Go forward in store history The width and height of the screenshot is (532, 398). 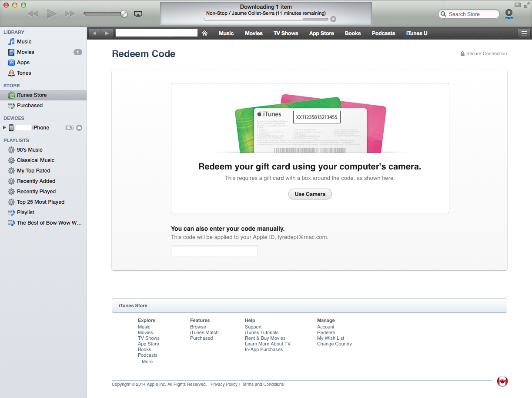pyautogui.click(x=107, y=33)
